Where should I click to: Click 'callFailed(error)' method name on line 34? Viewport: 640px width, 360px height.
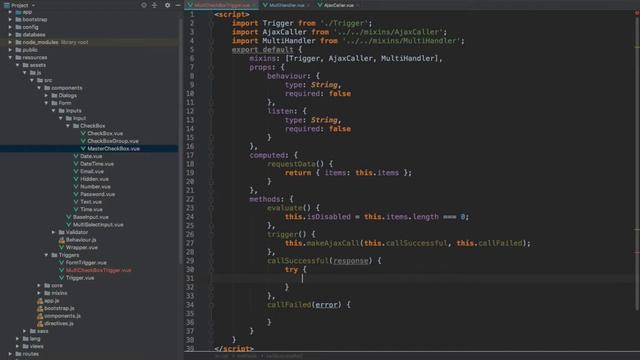pos(304,304)
